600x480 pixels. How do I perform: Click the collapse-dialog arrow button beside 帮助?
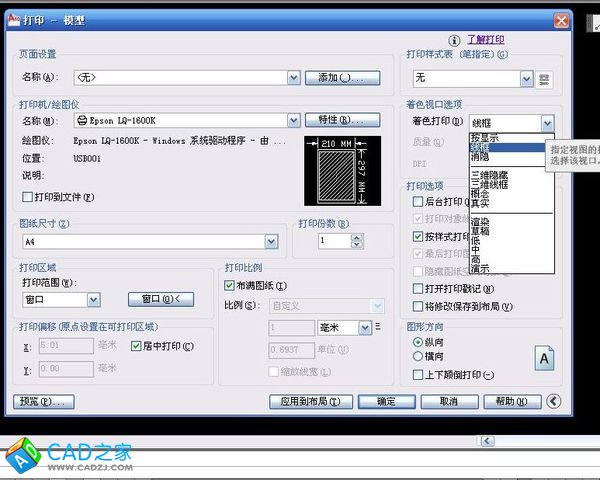(x=553, y=401)
